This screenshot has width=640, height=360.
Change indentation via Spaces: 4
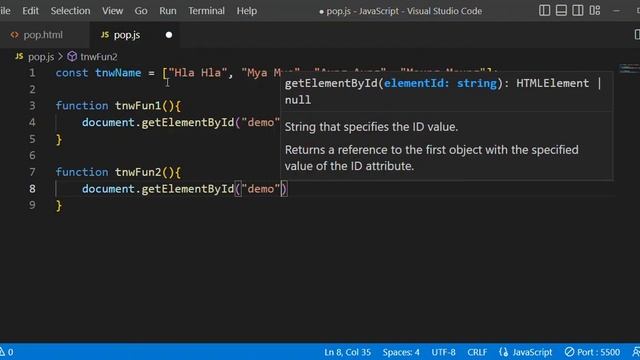click(401, 352)
